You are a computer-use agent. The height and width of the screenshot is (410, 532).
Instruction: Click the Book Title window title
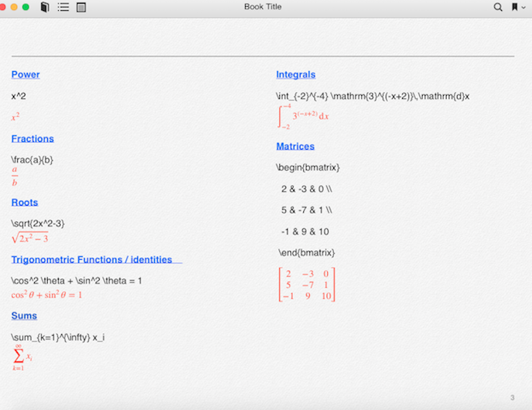(263, 7)
